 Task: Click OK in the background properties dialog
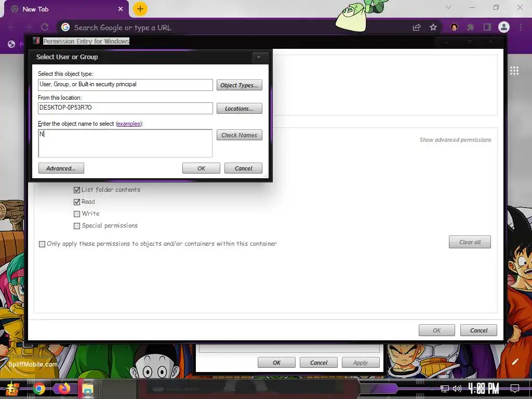pos(276,362)
